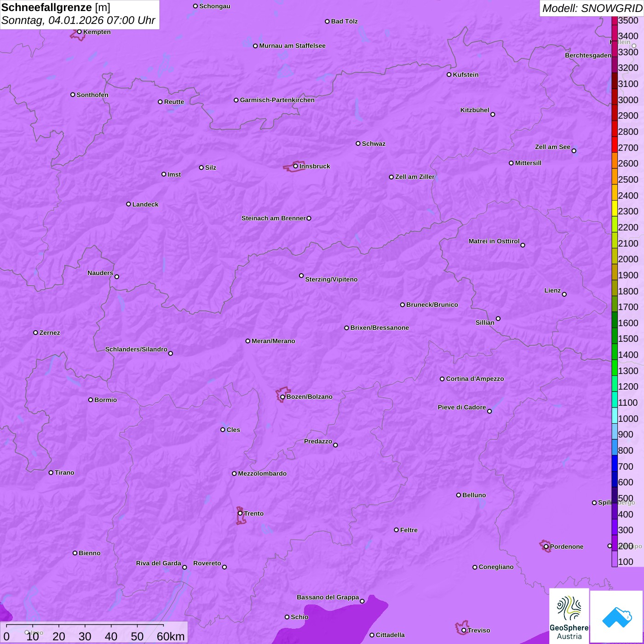Select the Bad Tölz city label

[345, 21]
